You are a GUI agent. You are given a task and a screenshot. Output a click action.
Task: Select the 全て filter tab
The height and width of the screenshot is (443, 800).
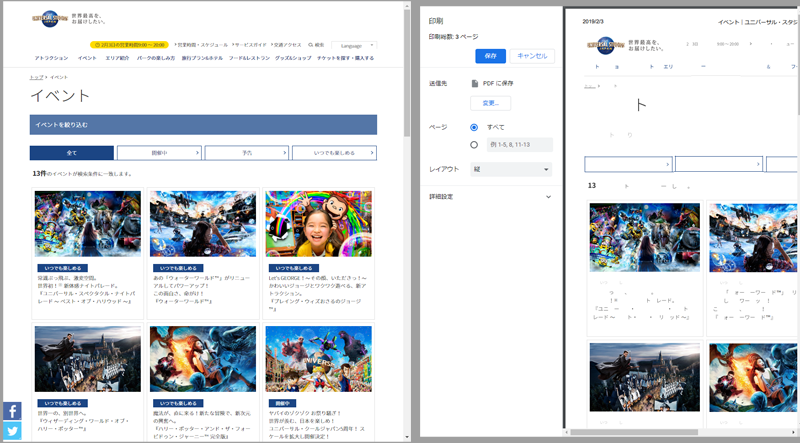click(72, 153)
